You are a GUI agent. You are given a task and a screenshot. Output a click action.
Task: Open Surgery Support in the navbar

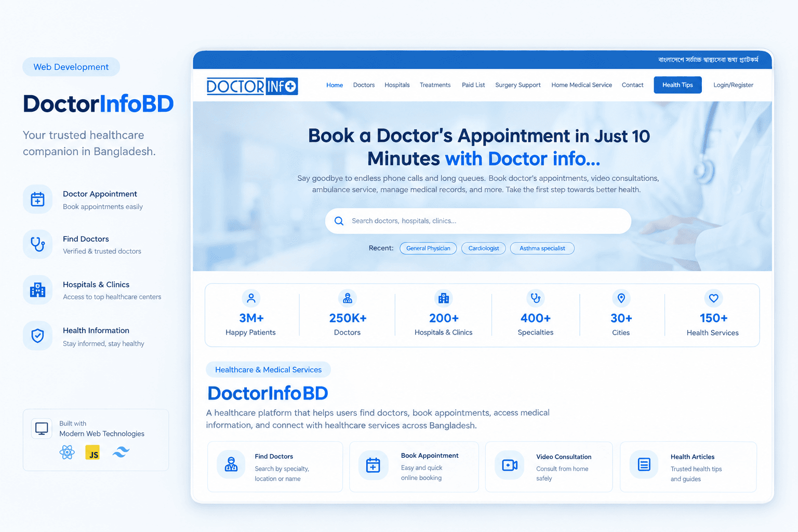pyautogui.click(x=518, y=85)
